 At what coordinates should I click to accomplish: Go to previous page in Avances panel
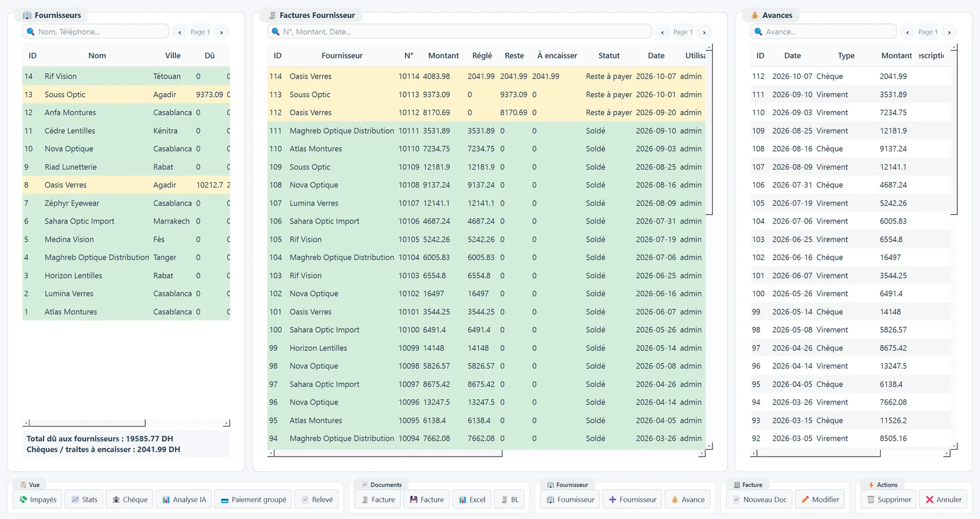[907, 32]
